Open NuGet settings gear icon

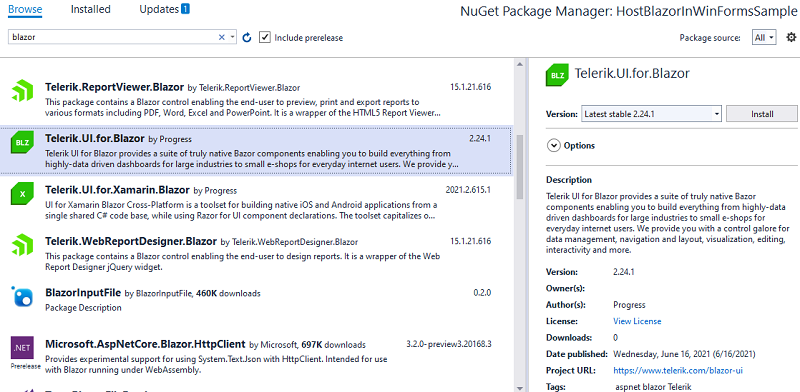pos(791,37)
